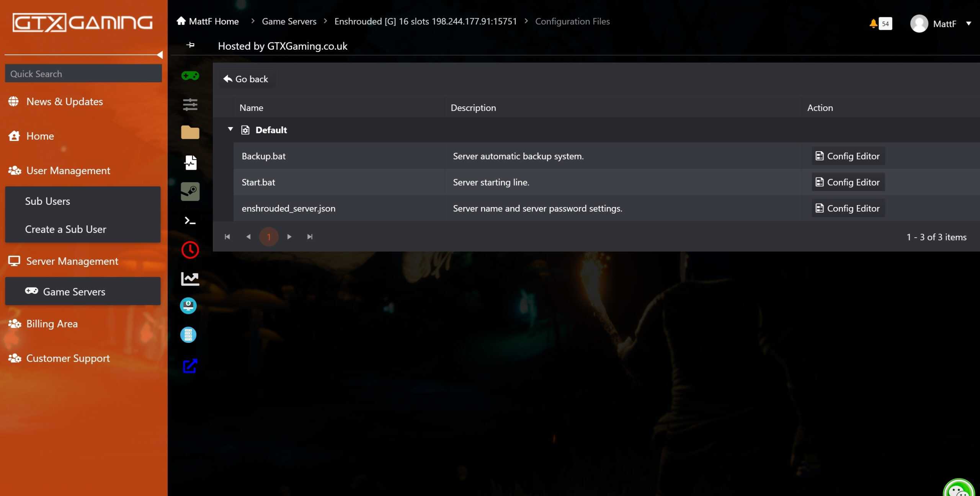Select Create a Sub User

pos(65,229)
